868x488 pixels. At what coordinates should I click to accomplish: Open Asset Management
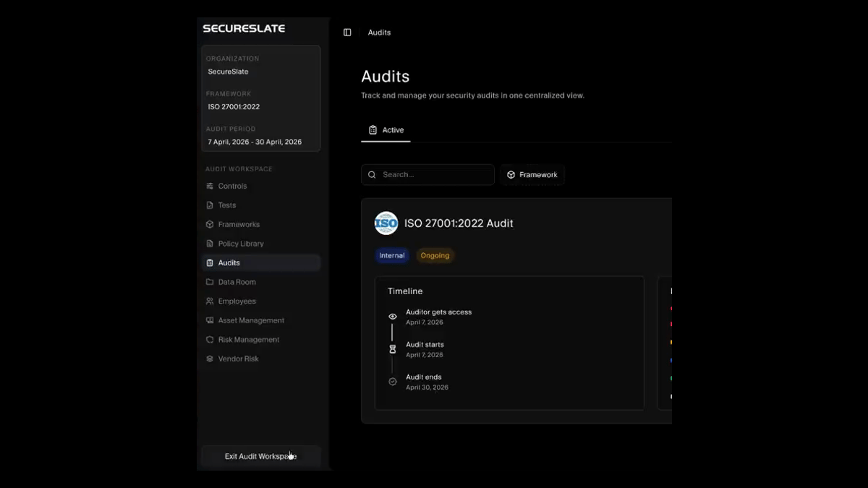261,320
